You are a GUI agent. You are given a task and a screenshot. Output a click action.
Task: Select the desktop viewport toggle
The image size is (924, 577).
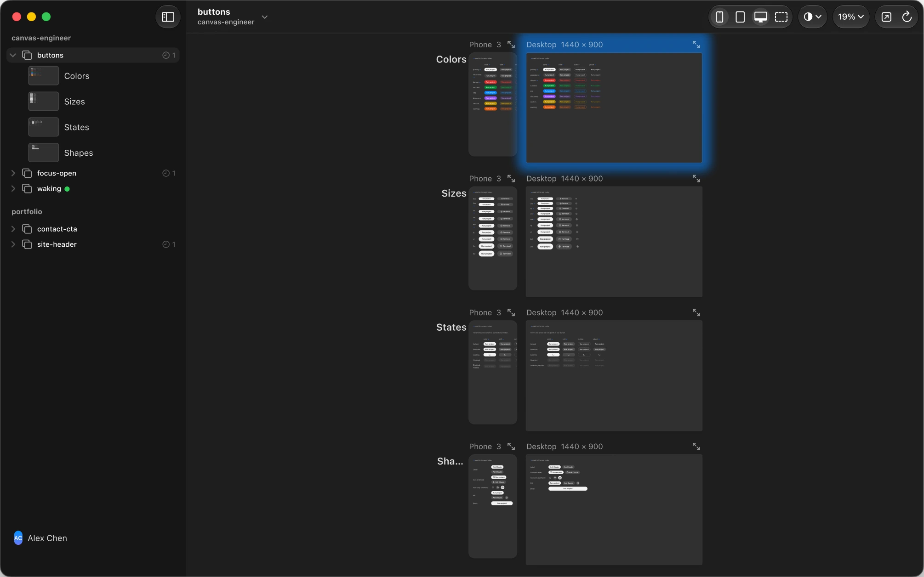(x=761, y=17)
